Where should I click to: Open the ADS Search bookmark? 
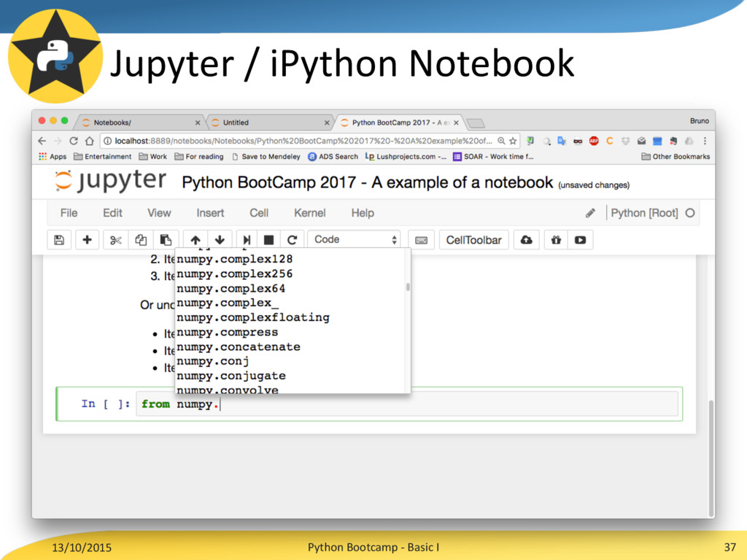333,156
